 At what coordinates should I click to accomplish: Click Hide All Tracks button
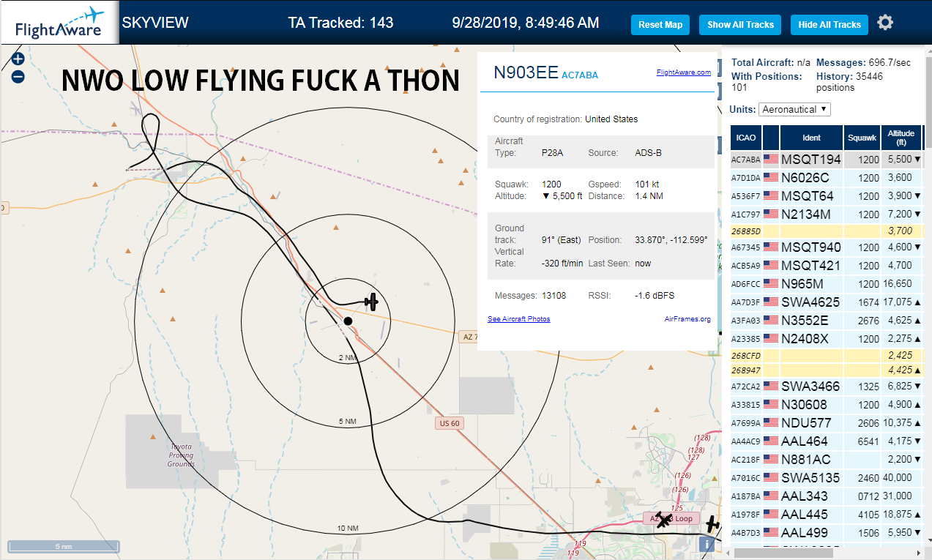tap(830, 25)
